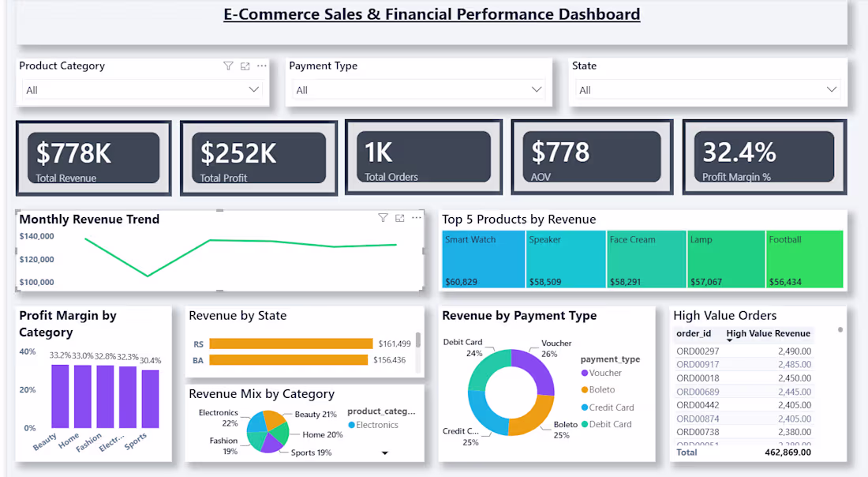Select order row ORD00018

[x=743, y=378]
